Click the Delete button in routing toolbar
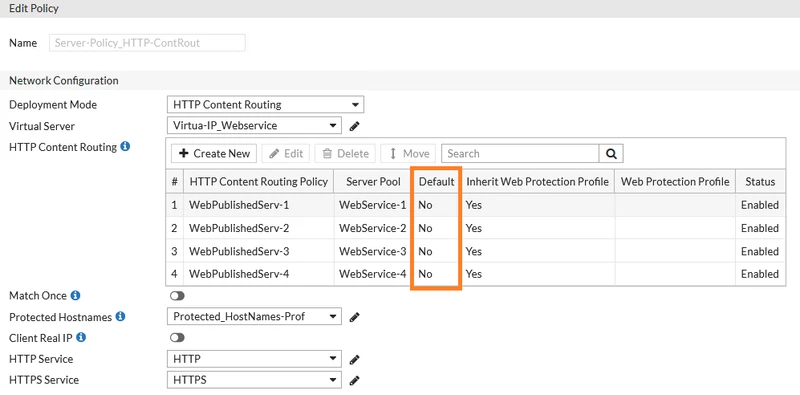 tap(345, 154)
